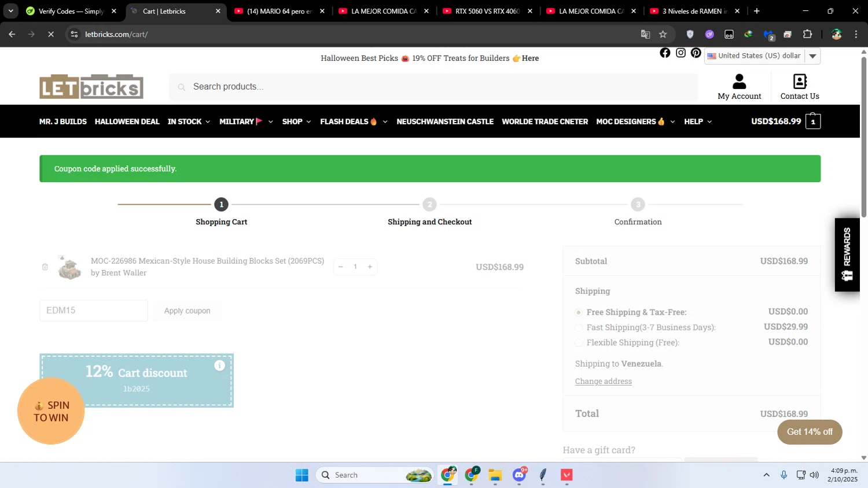Open the Facebook social icon
Viewport: 868px width, 488px height.
coord(665,53)
